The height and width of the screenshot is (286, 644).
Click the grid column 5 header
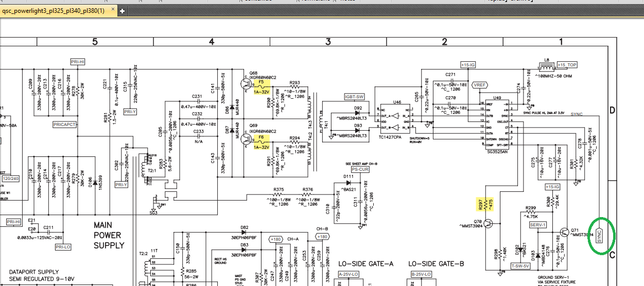pyautogui.click(x=95, y=42)
